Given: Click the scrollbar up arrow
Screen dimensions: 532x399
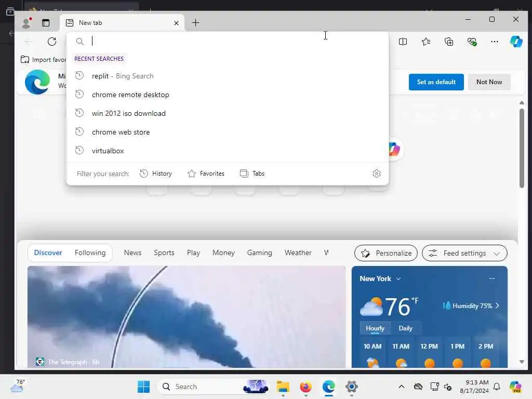Looking at the screenshot, I should (x=522, y=102).
